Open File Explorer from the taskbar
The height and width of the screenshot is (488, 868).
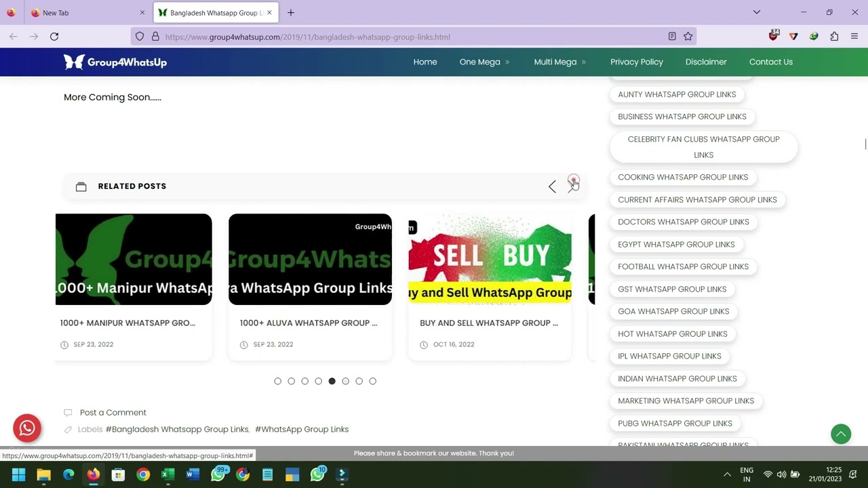[x=44, y=474]
